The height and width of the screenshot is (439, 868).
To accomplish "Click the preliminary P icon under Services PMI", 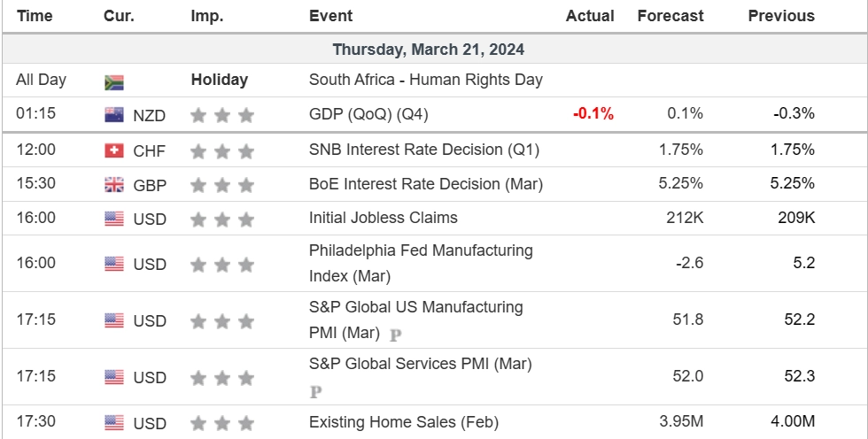I will point(315,391).
